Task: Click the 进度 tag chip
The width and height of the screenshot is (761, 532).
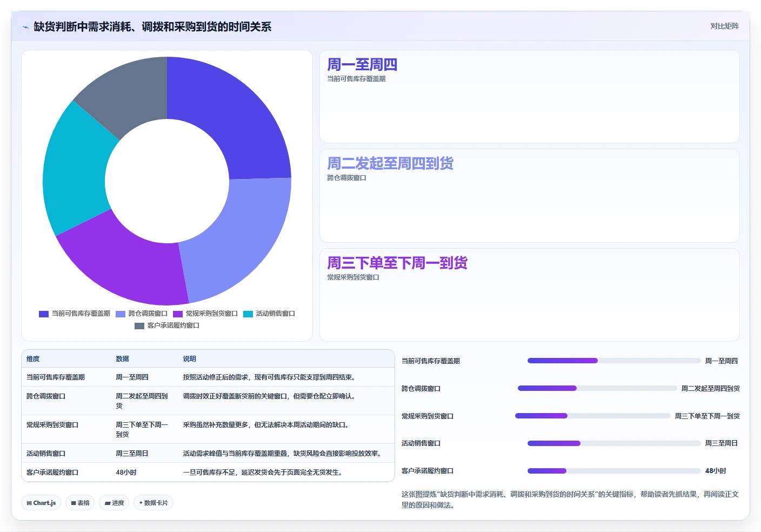Action: (x=114, y=503)
